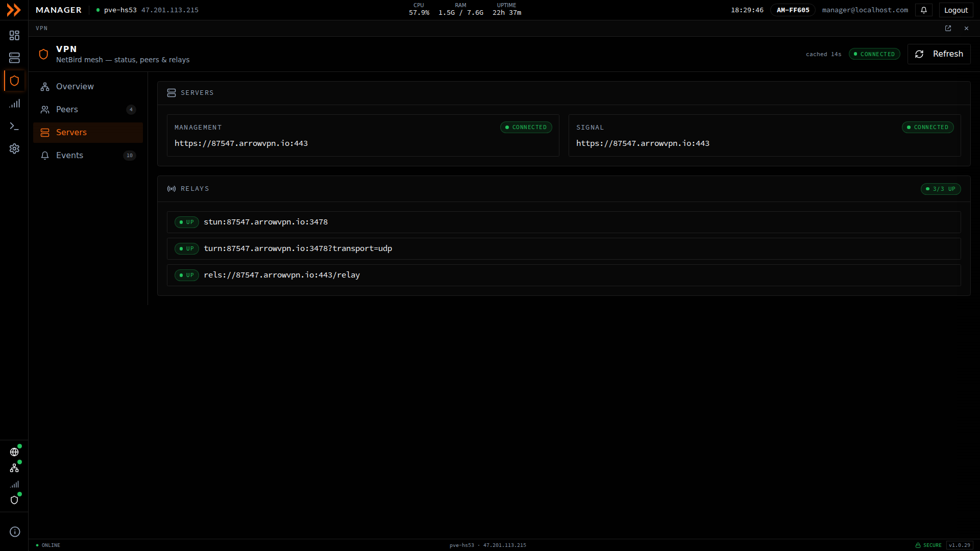980x551 pixels.
Task: Click the VPN breadcrumb label
Action: (x=42, y=29)
